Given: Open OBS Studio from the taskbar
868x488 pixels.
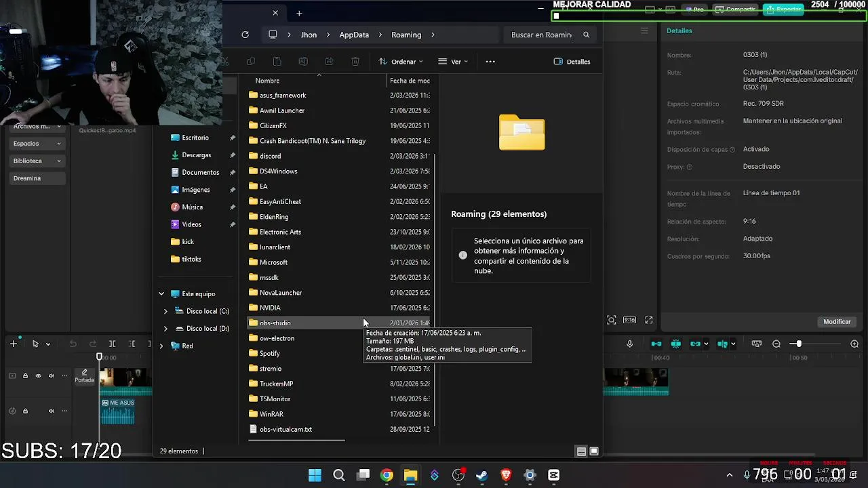Looking at the screenshot, I should click(x=458, y=475).
